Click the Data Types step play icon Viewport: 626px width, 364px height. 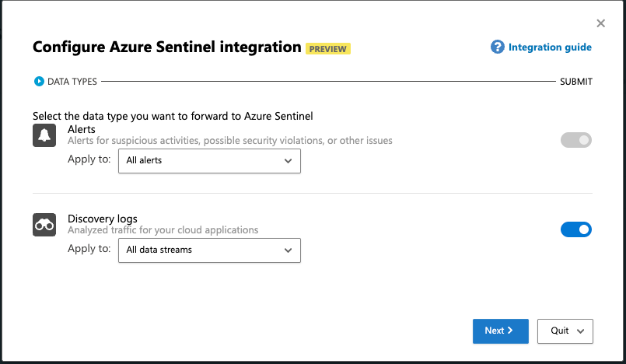39,81
